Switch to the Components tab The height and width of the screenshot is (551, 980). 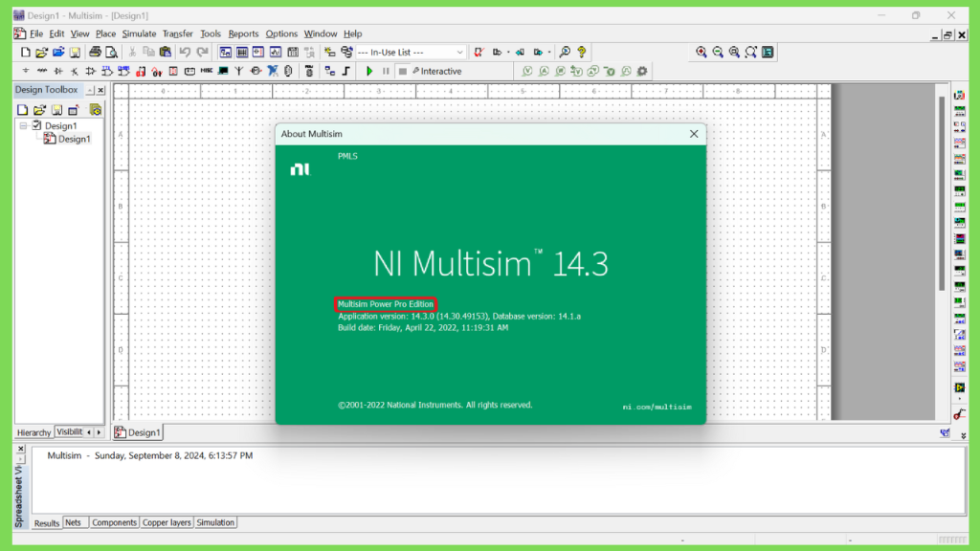click(x=114, y=522)
